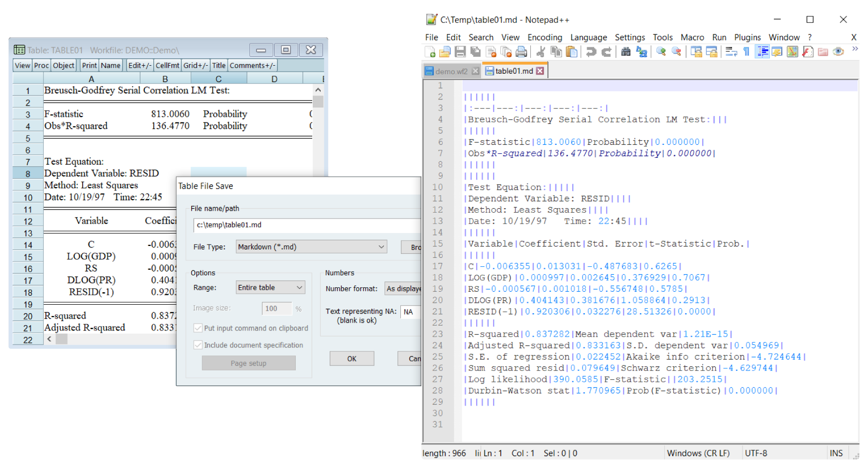Toggle the indent guide toolbar icon

[x=762, y=52]
